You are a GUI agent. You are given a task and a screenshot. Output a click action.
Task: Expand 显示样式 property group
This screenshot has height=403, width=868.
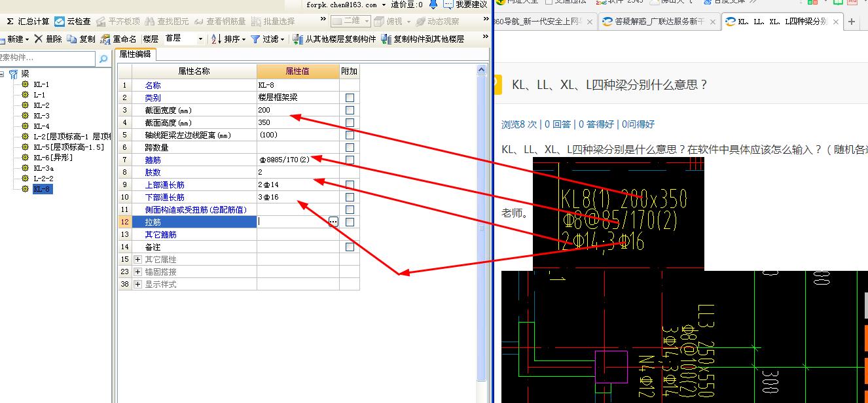137,285
